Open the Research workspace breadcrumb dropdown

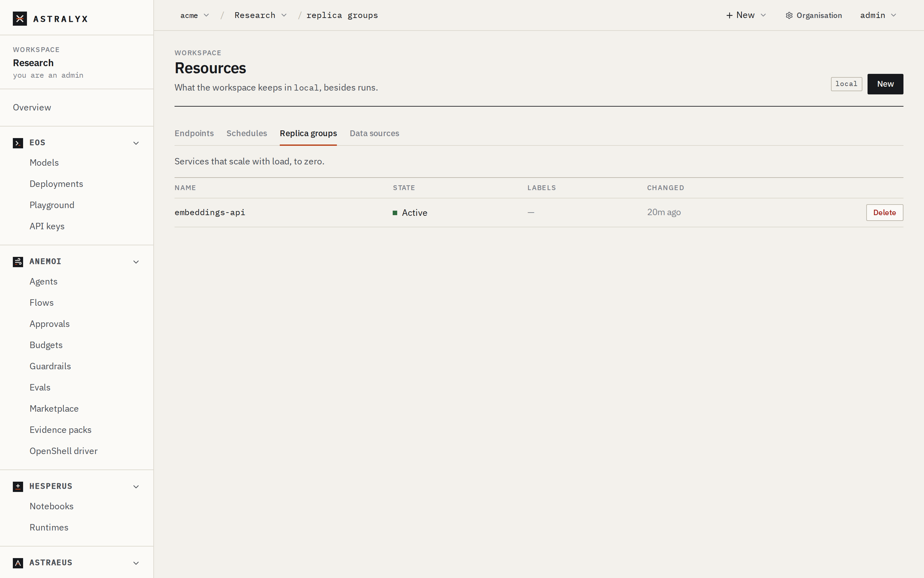[x=261, y=15]
